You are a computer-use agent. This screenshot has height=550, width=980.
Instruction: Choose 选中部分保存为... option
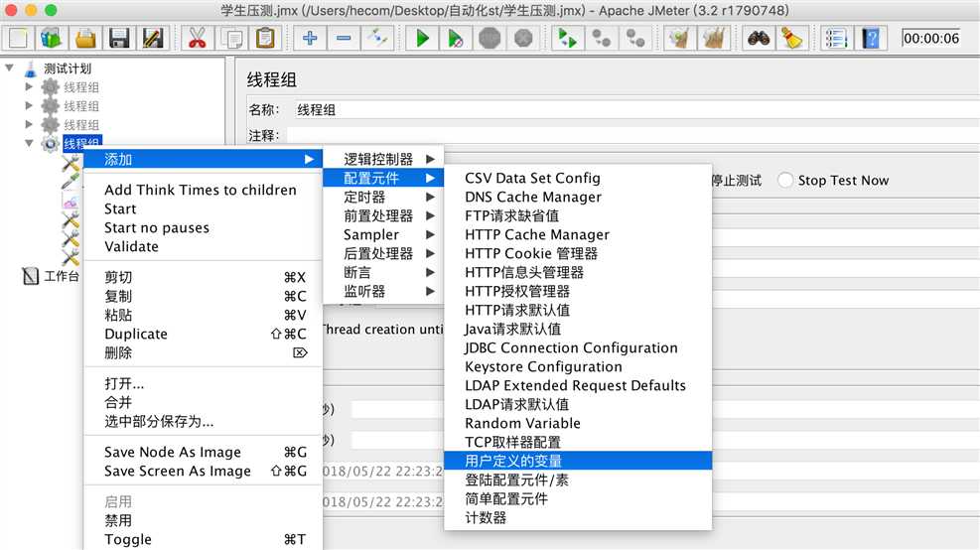coord(204,421)
